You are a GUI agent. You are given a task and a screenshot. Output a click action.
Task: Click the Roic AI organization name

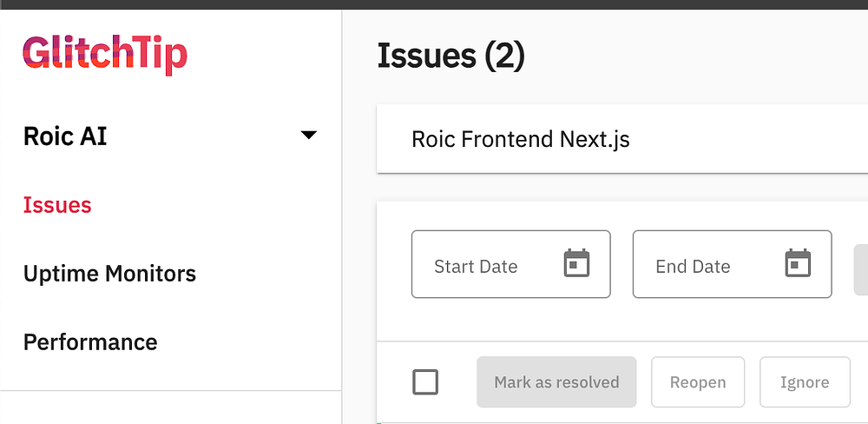pos(65,136)
